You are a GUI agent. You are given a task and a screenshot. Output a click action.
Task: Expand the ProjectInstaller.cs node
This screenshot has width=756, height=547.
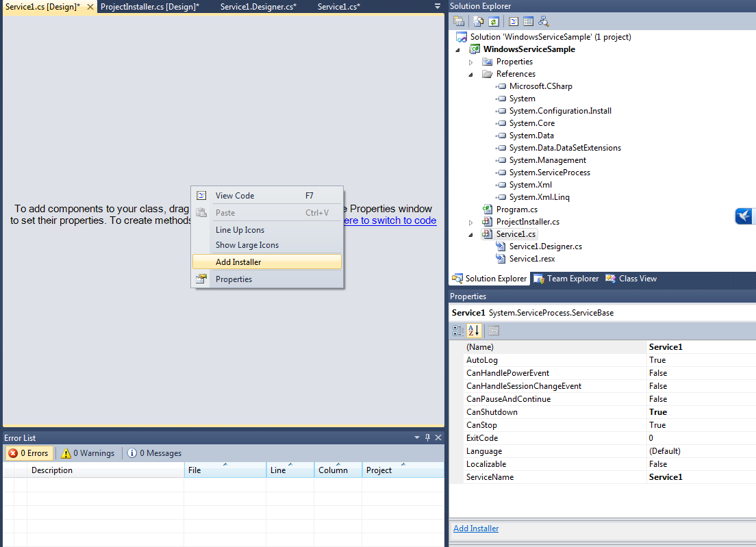(471, 222)
